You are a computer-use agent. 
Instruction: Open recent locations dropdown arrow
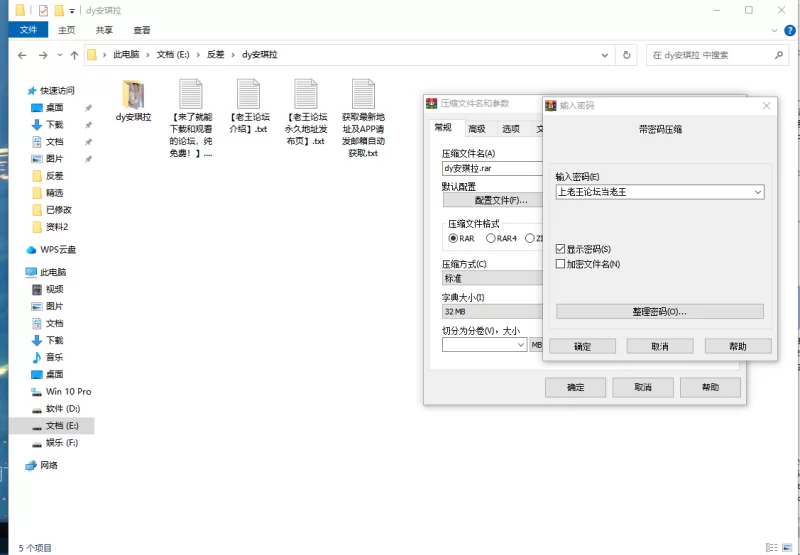click(x=60, y=55)
